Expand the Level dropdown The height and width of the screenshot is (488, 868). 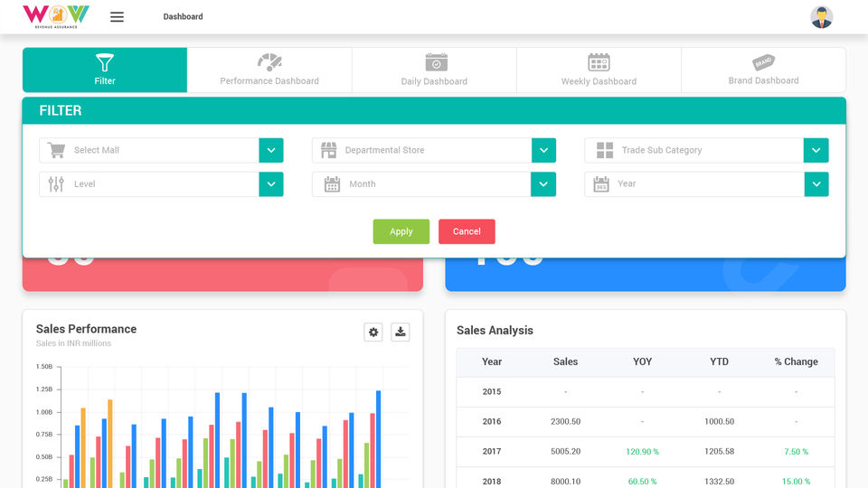[270, 184]
